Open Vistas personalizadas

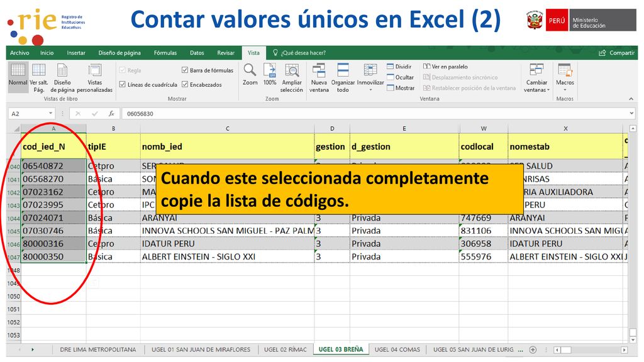[x=95, y=78]
